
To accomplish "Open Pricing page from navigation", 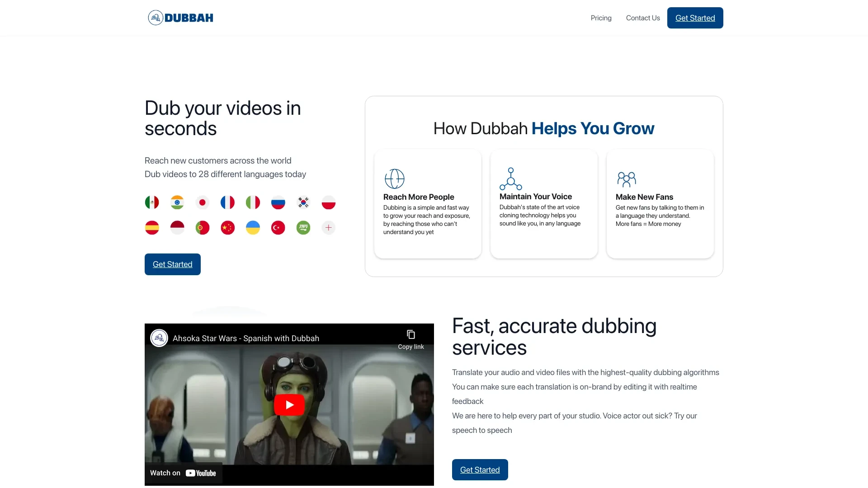I will (x=600, y=18).
